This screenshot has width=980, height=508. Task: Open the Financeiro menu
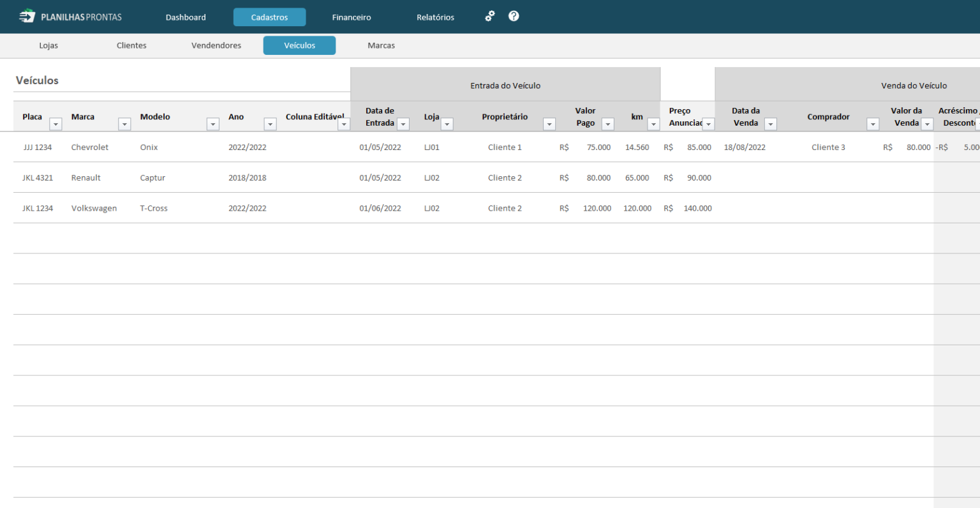pyautogui.click(x=352, y=17)
